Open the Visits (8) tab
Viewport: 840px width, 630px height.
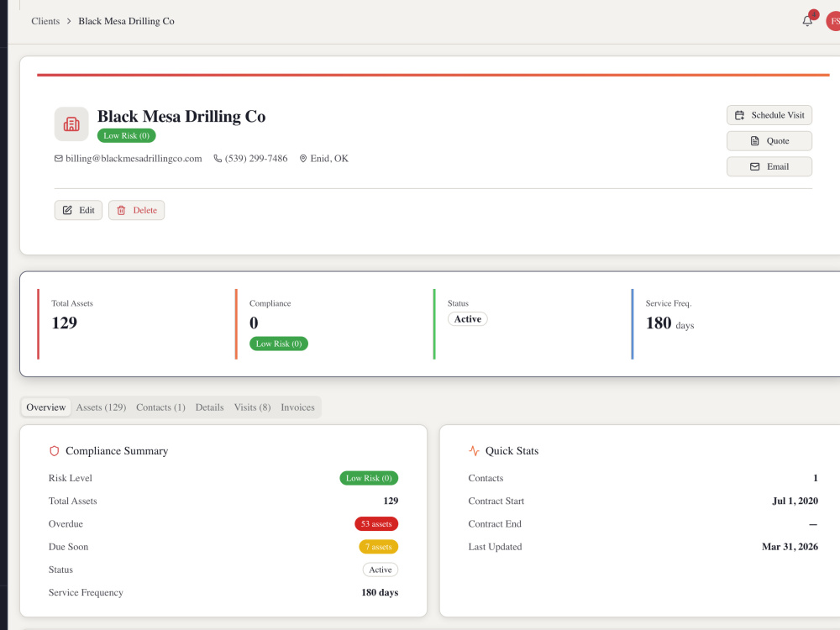click(252, 407)
